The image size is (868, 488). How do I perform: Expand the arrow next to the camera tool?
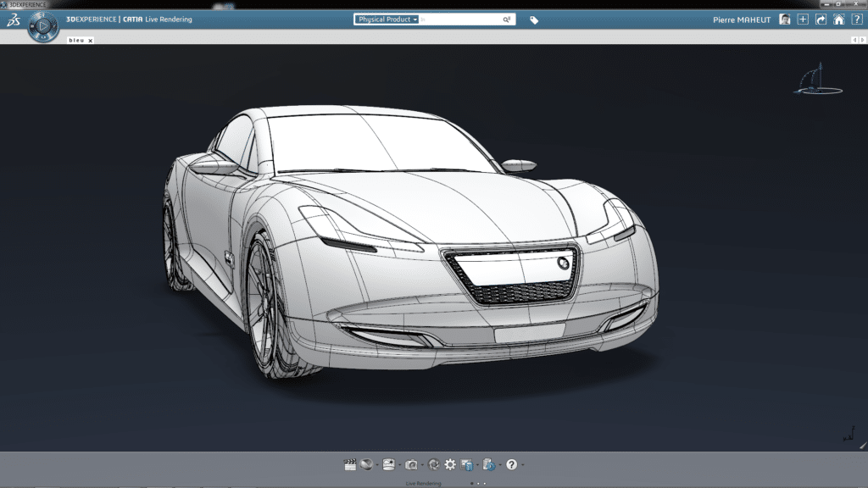click(422, 465)
